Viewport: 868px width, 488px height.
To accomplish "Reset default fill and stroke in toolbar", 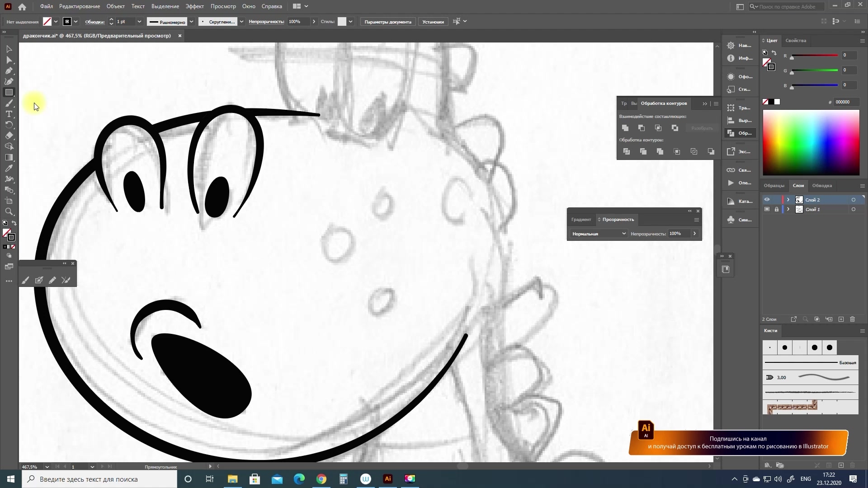I will click(x=5, y=223).
